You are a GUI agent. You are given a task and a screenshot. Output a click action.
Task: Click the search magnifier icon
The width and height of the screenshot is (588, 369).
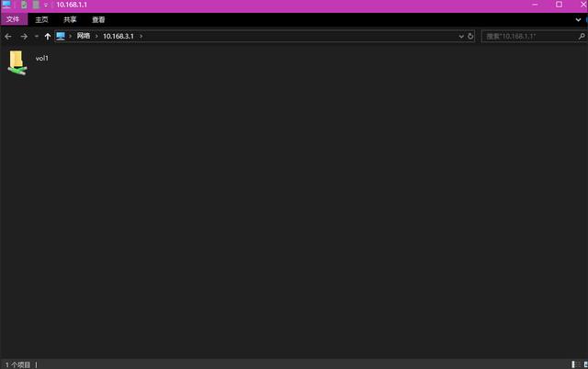point(582,37)
